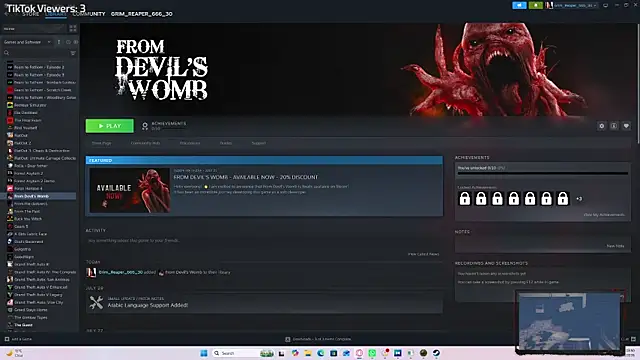The width and height of the screenshot is (640, 360).
Task: Click the green notifications bell button
Action: point(536,5)
